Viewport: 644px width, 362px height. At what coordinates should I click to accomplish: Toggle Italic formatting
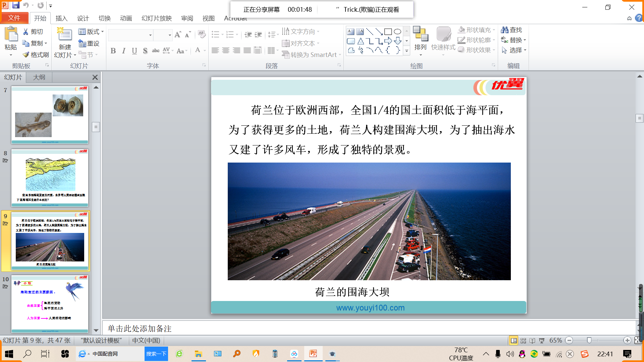(x=124, y=51)
